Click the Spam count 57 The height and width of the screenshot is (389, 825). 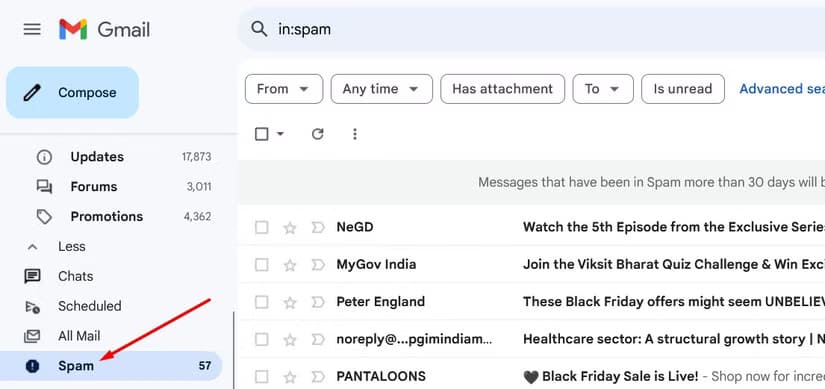(205, 366)
